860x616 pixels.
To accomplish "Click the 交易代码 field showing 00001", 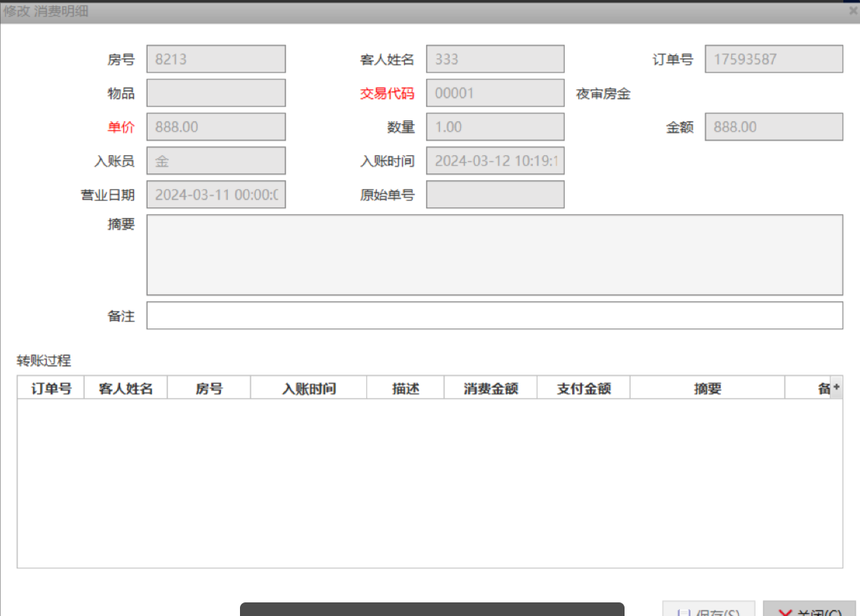I will tap(495, 93).
